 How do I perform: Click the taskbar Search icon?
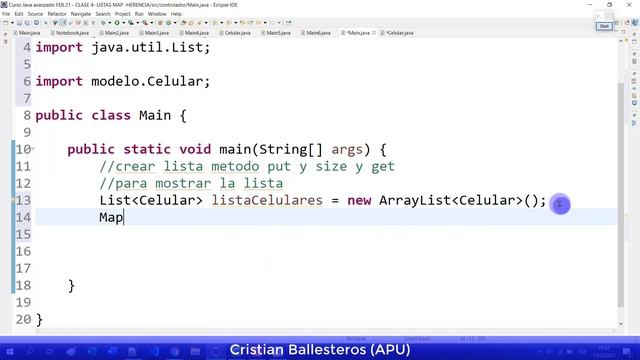pos(30,351)
